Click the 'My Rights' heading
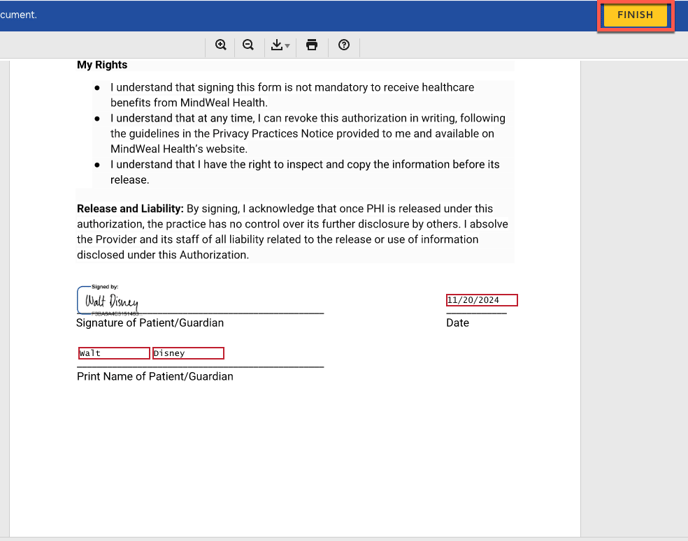The height and width of the screenshot is (541, 688). pyautogui.click(x=102, y=65)
